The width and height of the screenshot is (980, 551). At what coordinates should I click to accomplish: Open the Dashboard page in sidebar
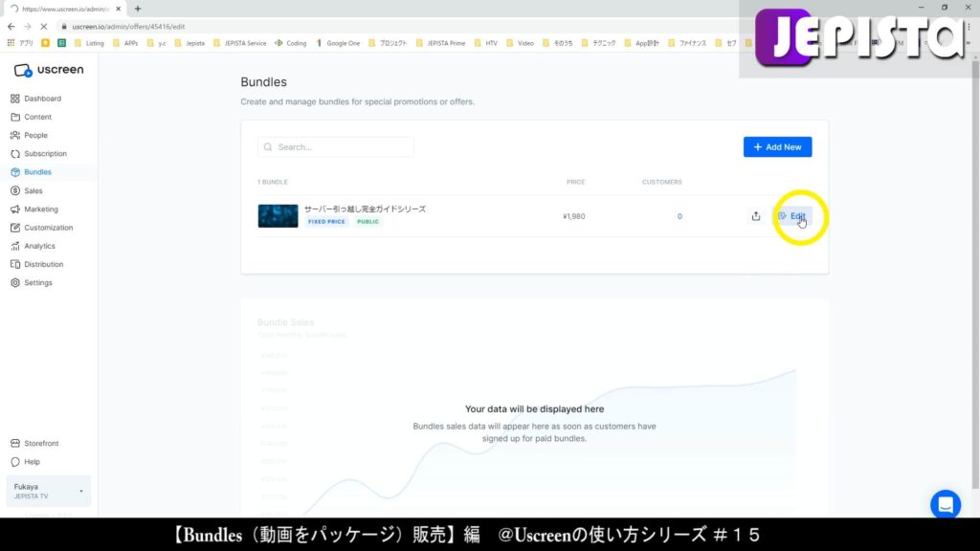click(42, 99)
